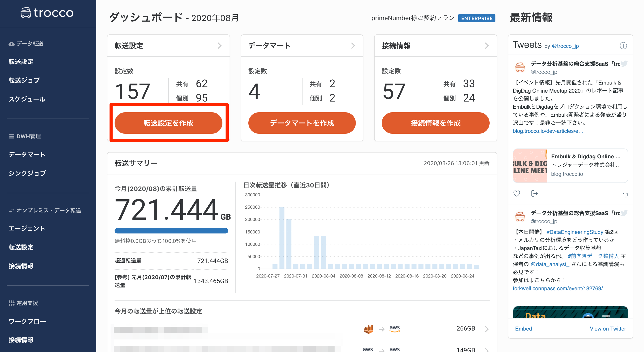Expand the 接続情報 card with its chevron
Screen dimensions: 644x352
[x=486, y=46]
